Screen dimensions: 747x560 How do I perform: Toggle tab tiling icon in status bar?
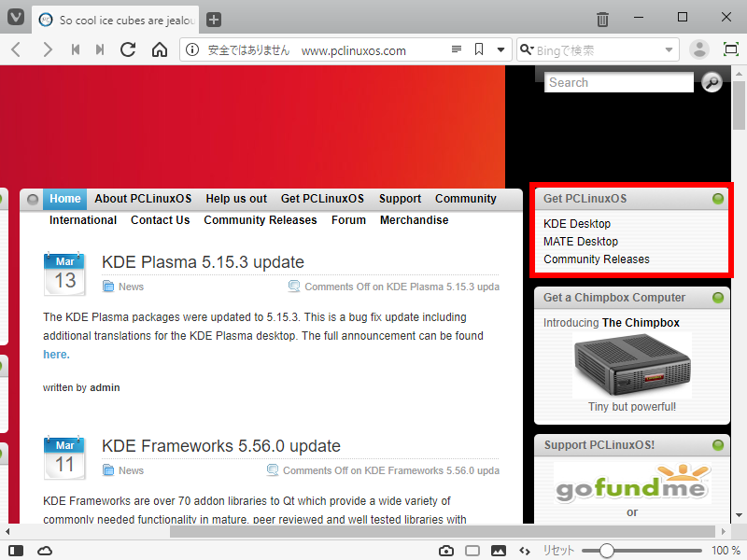click(472, 551)
